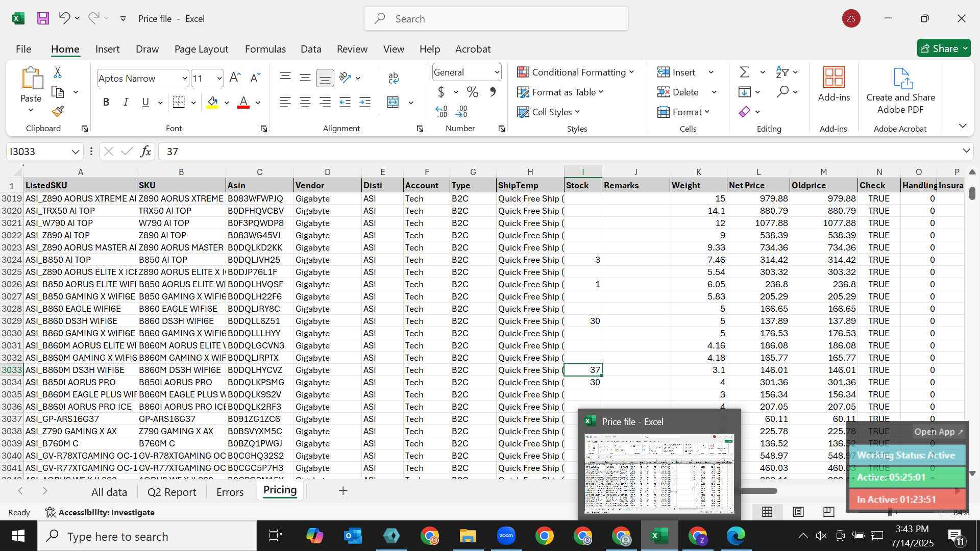Open the Name Box dropdown arrow
This screenshot has width=980, height=551.
coord(76,152)
